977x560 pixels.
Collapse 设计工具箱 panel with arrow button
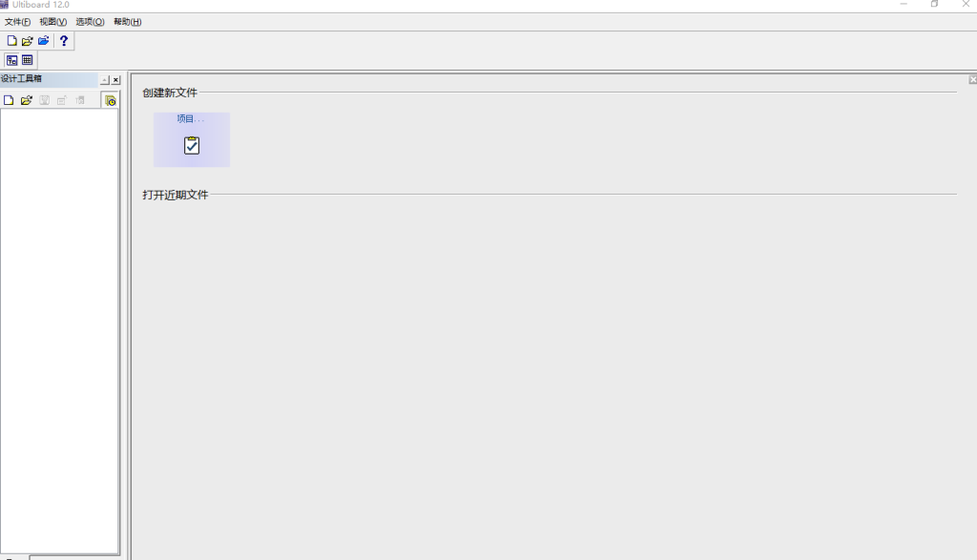(x=105, y=80)
